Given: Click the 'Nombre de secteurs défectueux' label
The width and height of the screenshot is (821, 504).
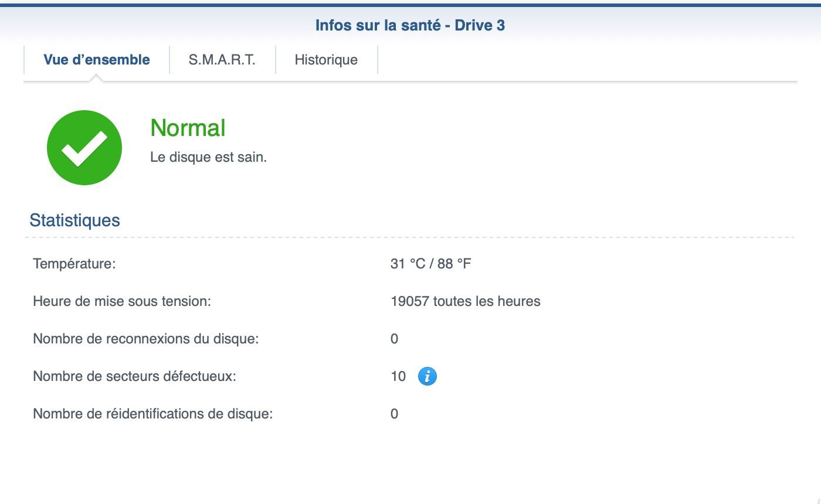Looking at the screenshot, I should (x=134, y=376).
